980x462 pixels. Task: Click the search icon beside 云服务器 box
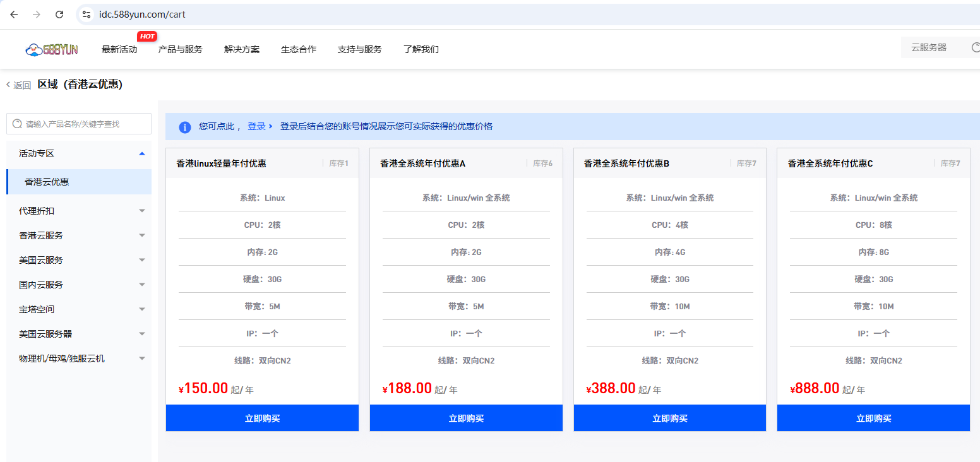click(976, 47)
